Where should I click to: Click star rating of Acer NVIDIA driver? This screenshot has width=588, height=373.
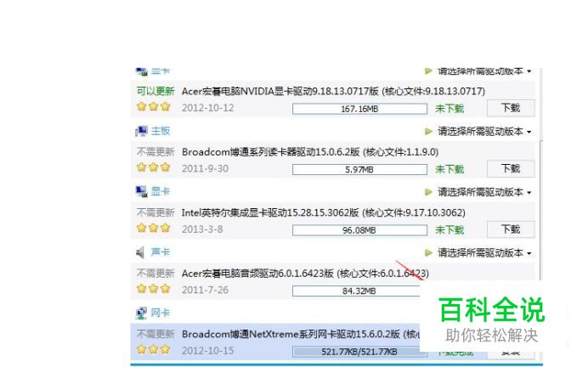tap(154, 106)
